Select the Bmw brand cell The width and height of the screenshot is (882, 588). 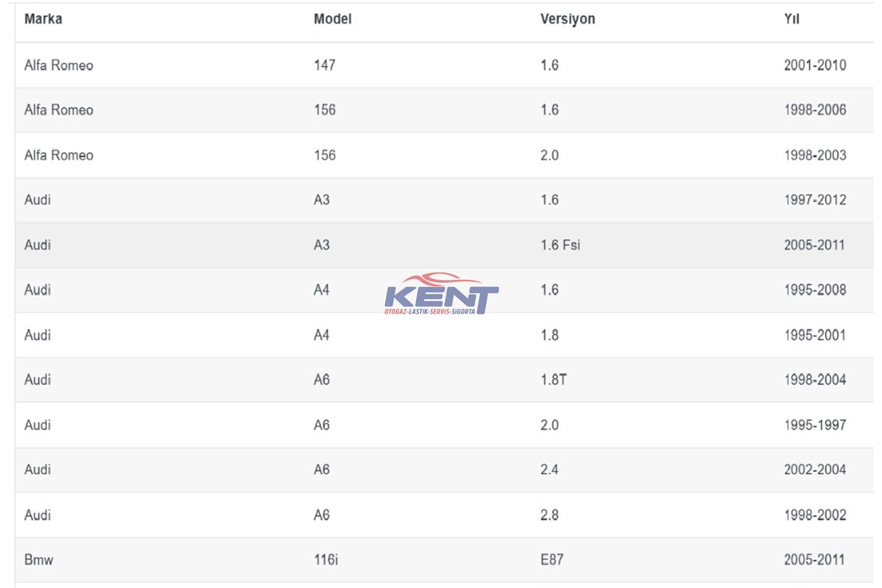(x=38, y=560)
